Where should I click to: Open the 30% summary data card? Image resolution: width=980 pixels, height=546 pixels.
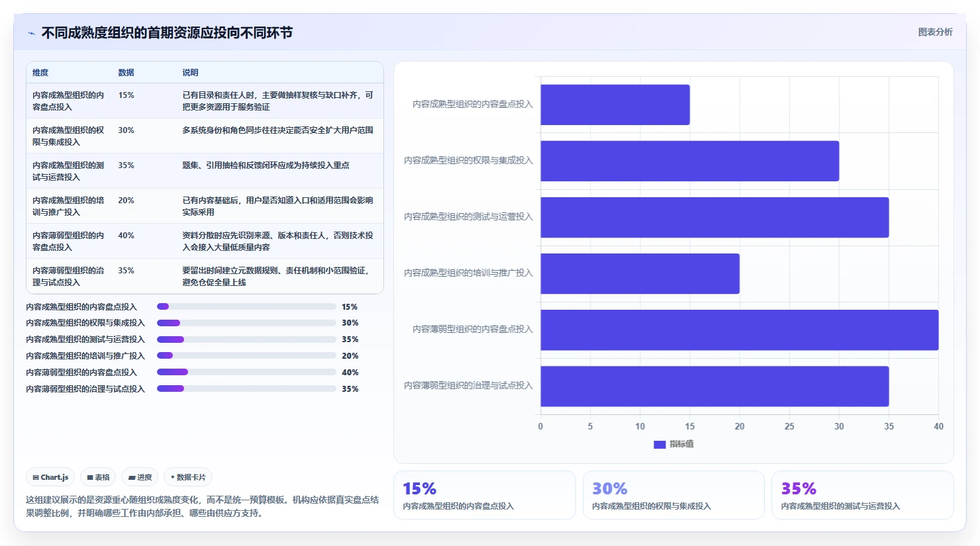click(x=673, y=495)
